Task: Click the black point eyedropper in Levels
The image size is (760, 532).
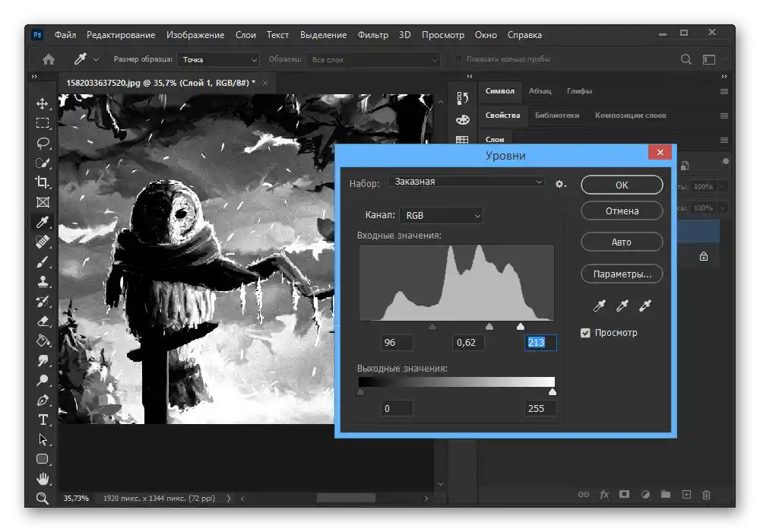Action: tap(599, 306)
